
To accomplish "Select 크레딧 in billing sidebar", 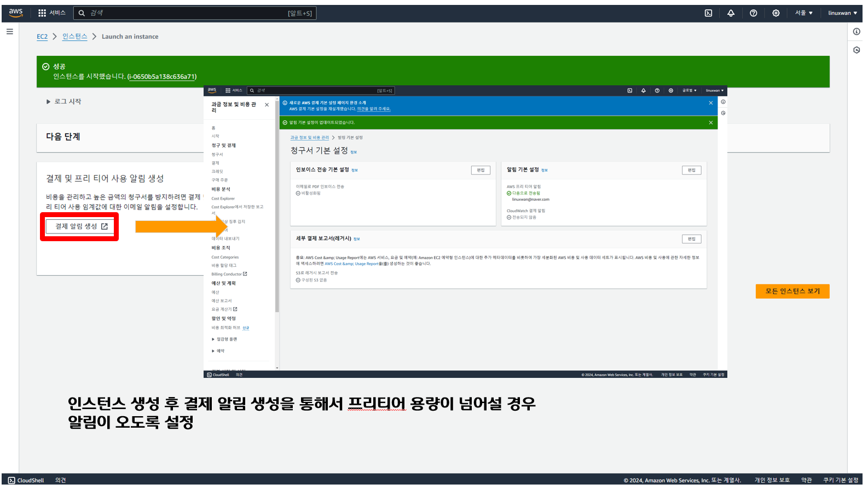I will click(217, 172).
